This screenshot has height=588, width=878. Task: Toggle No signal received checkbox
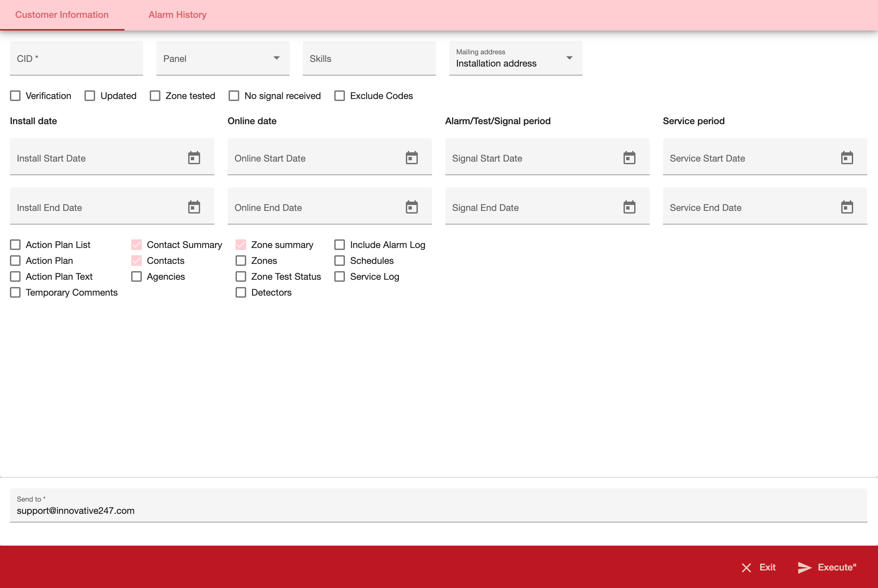click(234, 96)
